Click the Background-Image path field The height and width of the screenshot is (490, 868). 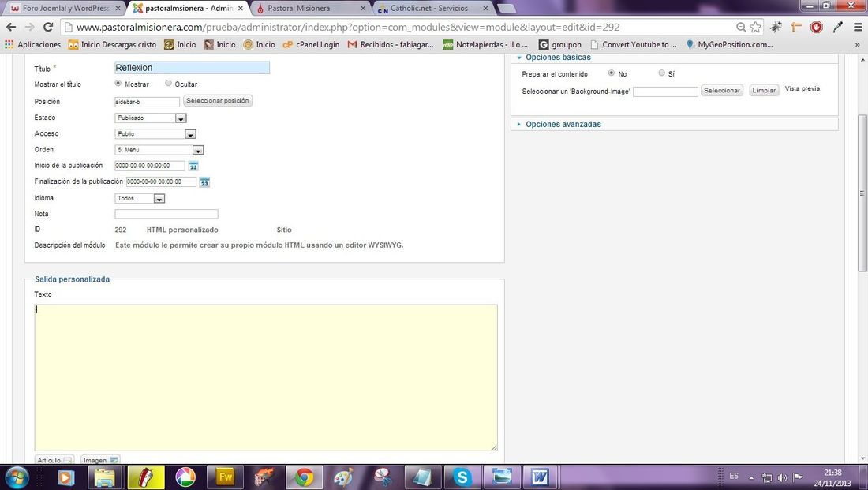(x=665, y=92)
